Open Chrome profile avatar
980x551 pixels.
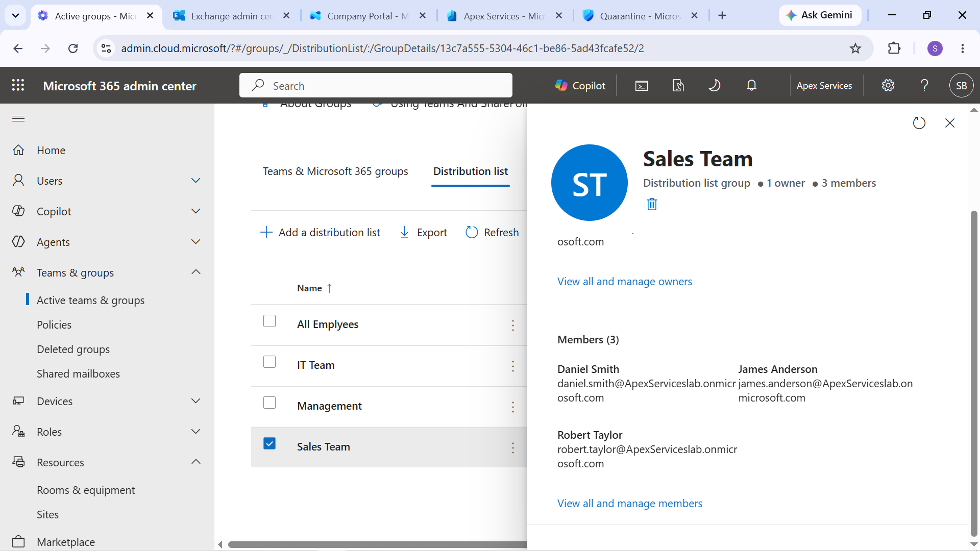click(935, 48)
